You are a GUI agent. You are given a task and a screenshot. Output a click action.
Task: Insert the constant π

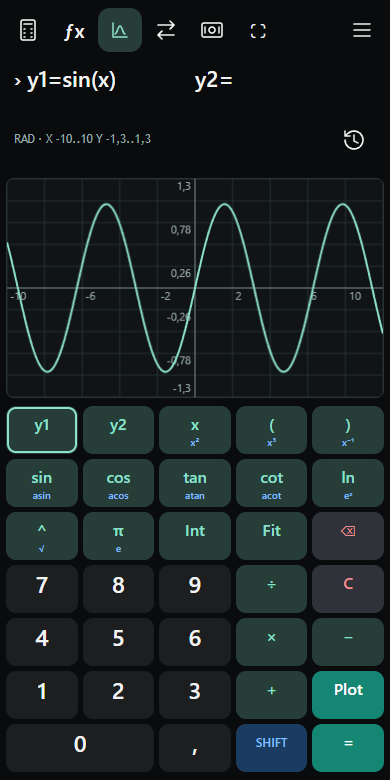118,536
